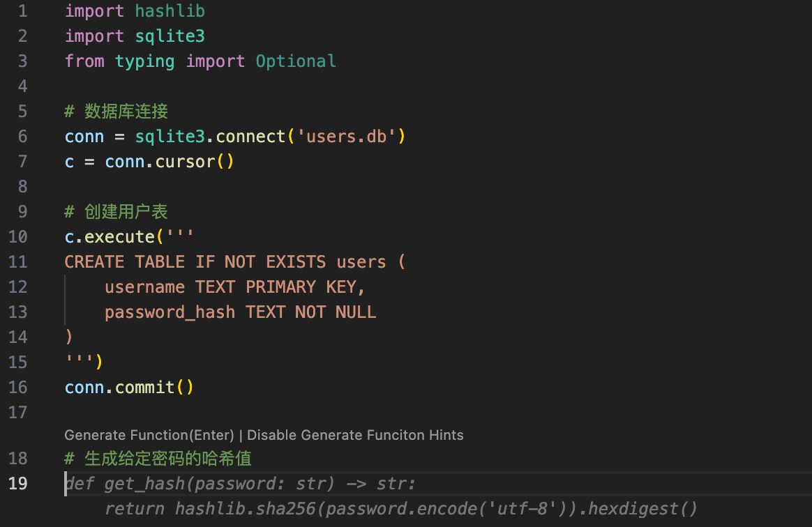Click the Optional type on line 3
Viewport: 812px width, 527px height.
click(x=296, y=61)
